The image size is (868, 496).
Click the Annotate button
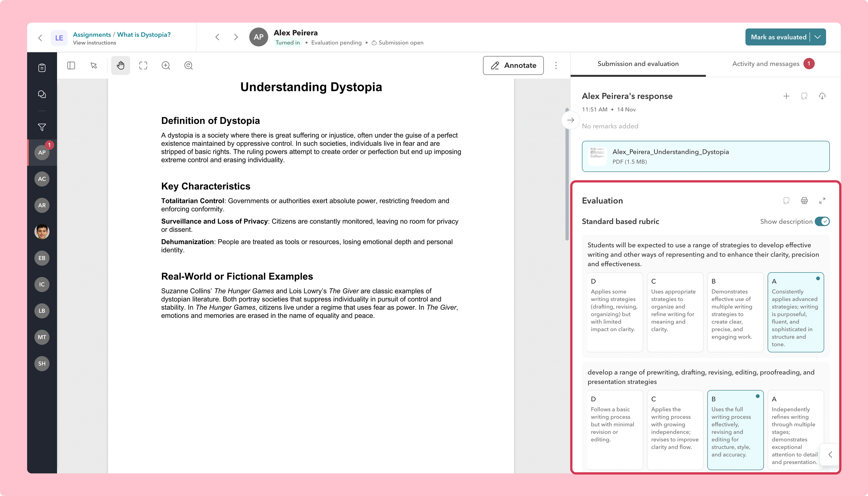pyautogui.click(x=513, y=65)
